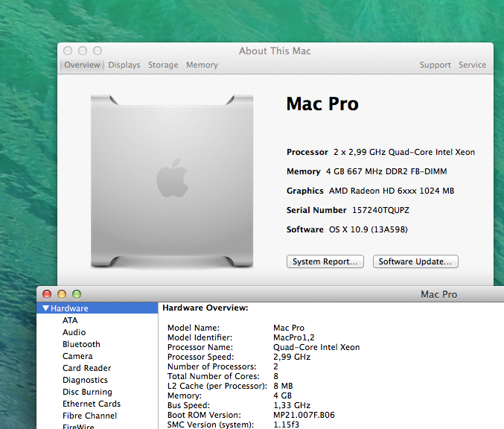The image size is (504, 429).
Task: Click the Boot ROM Version MP21.007F.B06
Action: [304, 415]
